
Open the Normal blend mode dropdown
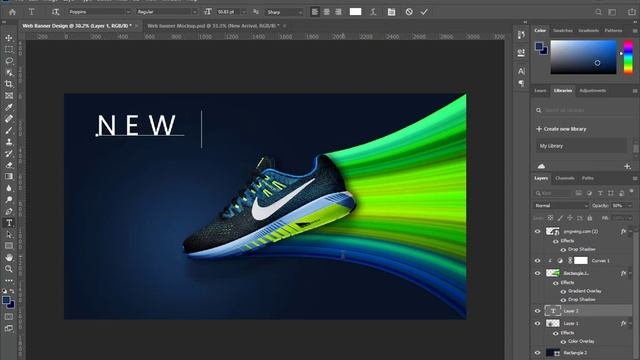(x=562, y=205)
